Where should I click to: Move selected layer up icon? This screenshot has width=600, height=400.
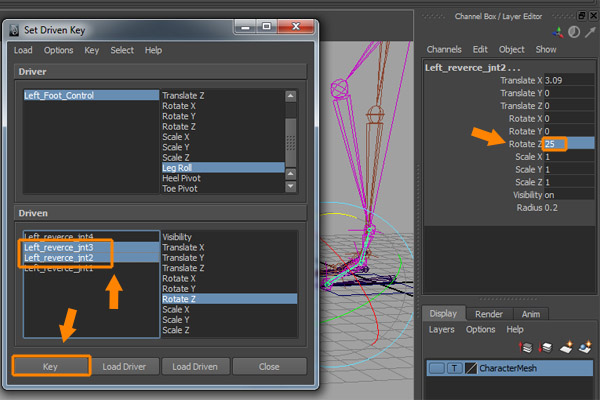(527, 346)
